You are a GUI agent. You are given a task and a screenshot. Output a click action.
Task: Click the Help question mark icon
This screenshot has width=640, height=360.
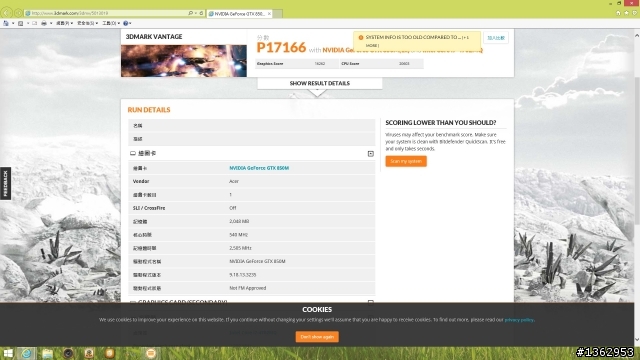125,23
